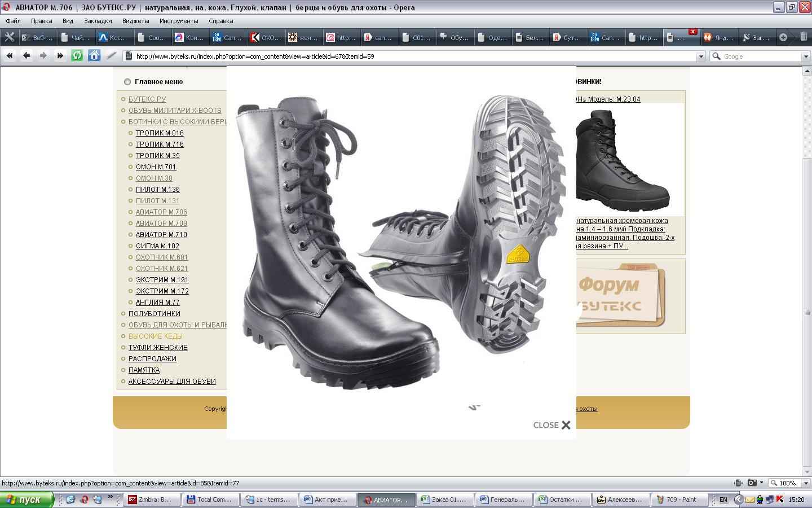
Task: Open ОБУВЬ МИЛИТАРИ X-BOOTS link
Action: coord(175,111)
